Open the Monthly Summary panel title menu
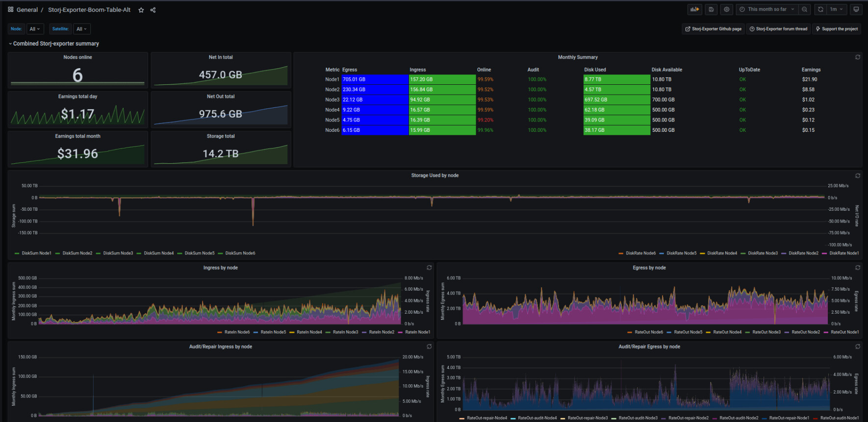This screenshot has width=868, height=422. [577, 57]
